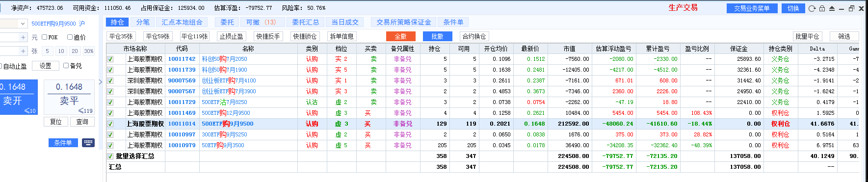Click the 平仓119张 button
This screenshot has width=868, height=182.
pyautogui.click(x=195, y=36)
